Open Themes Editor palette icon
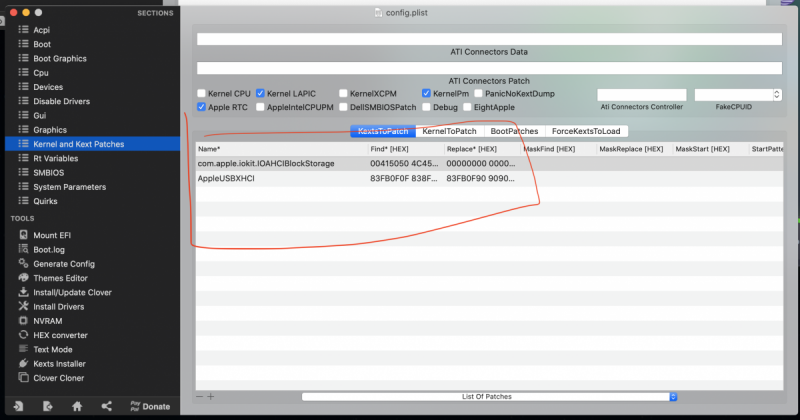 point(23,278)
